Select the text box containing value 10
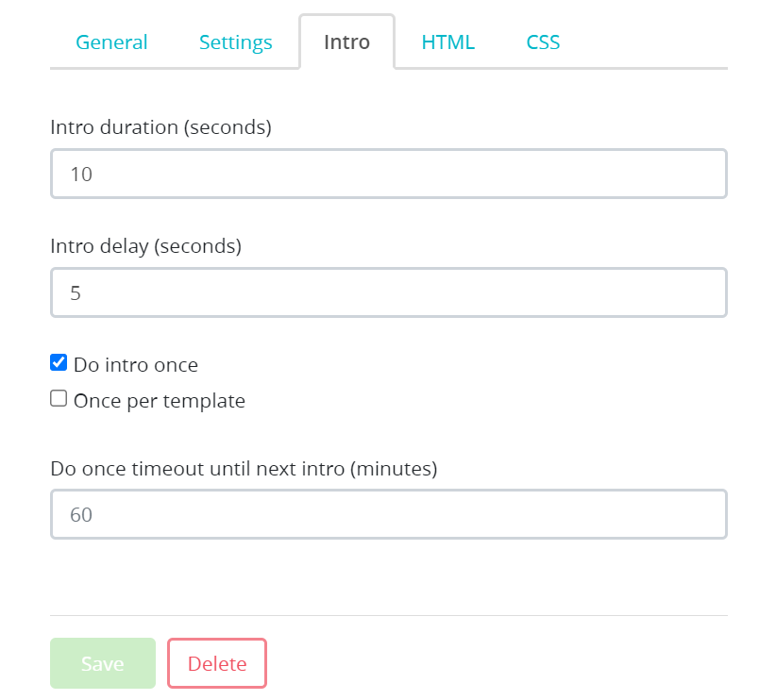The width and height of the screenshot is (759, 700). (x=388, y=174)
